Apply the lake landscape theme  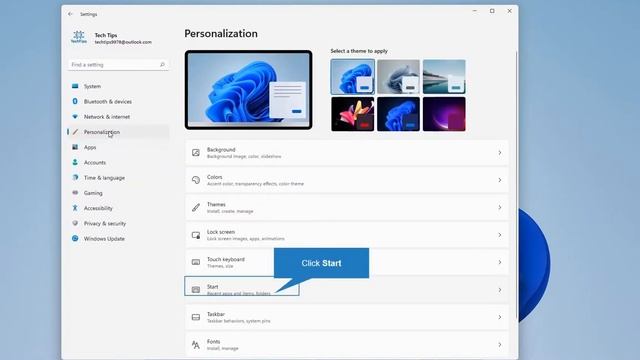(444, 77)
